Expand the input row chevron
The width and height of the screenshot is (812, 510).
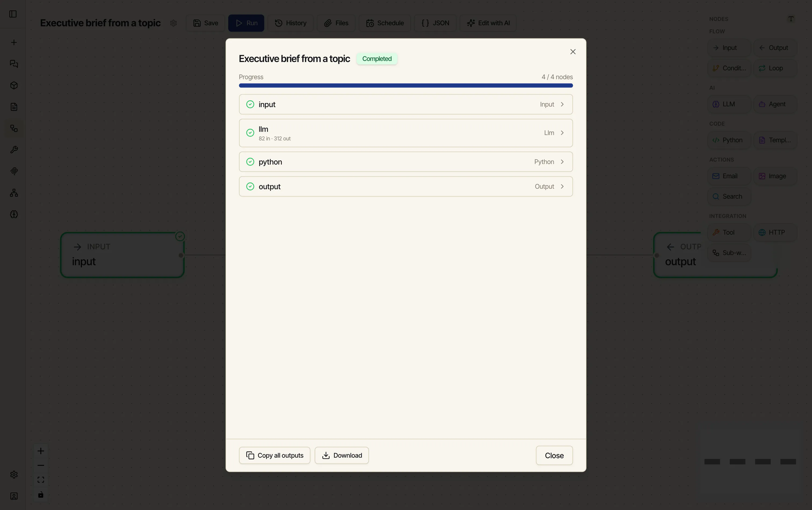562,104
